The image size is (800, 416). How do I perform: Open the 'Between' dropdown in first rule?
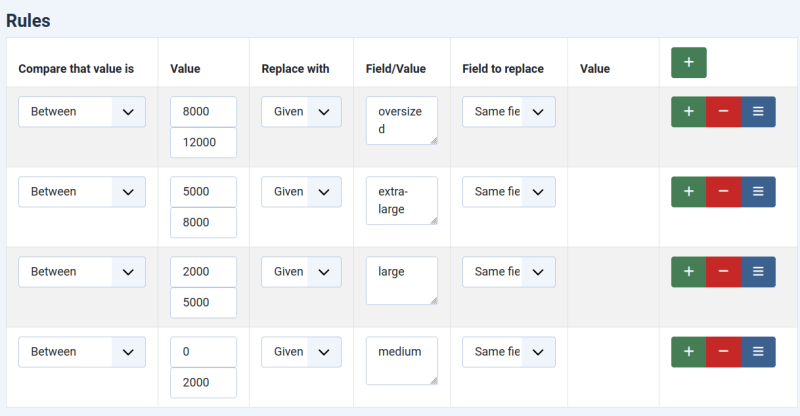82,112
